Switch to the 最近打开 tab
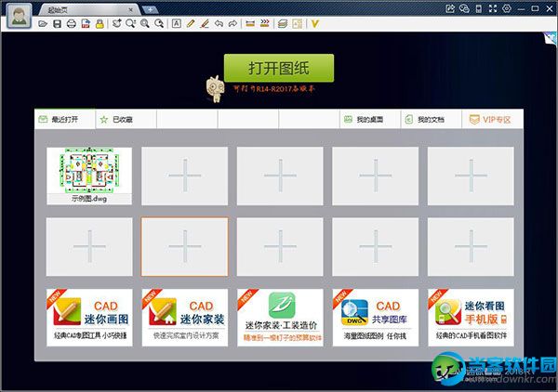The image size is (558, 392). click(65, 120)
